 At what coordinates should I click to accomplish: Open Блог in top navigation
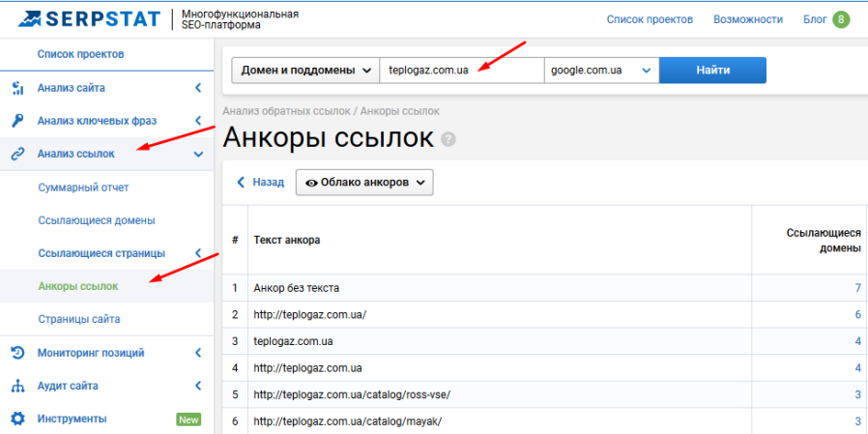pos(814,19)
